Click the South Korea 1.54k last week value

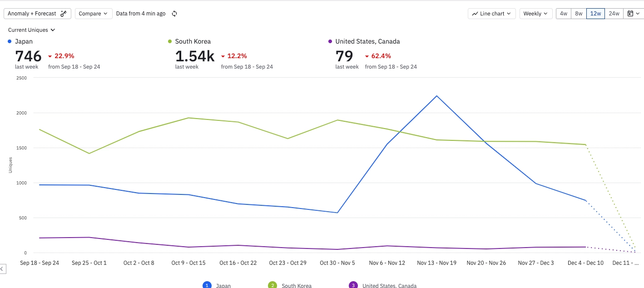pyautogui.click(x=195, y=56)
